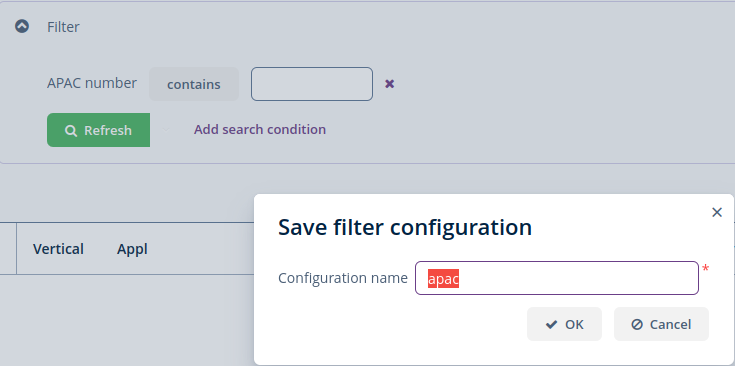Open the dropdown arrow beside the Refresh button
This screenshot has height=366, width=735.
click(165, 130)
